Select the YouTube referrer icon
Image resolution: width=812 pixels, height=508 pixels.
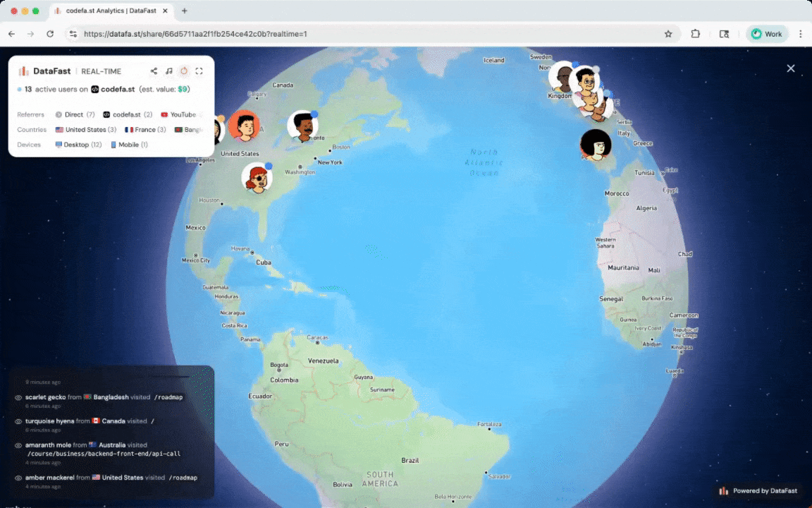coord(164,114)
